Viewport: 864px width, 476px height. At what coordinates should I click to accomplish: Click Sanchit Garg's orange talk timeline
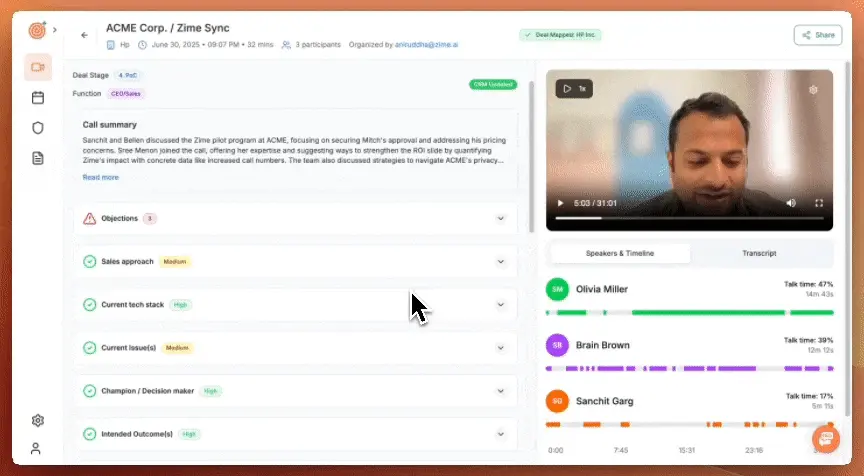tap(689, 425)
